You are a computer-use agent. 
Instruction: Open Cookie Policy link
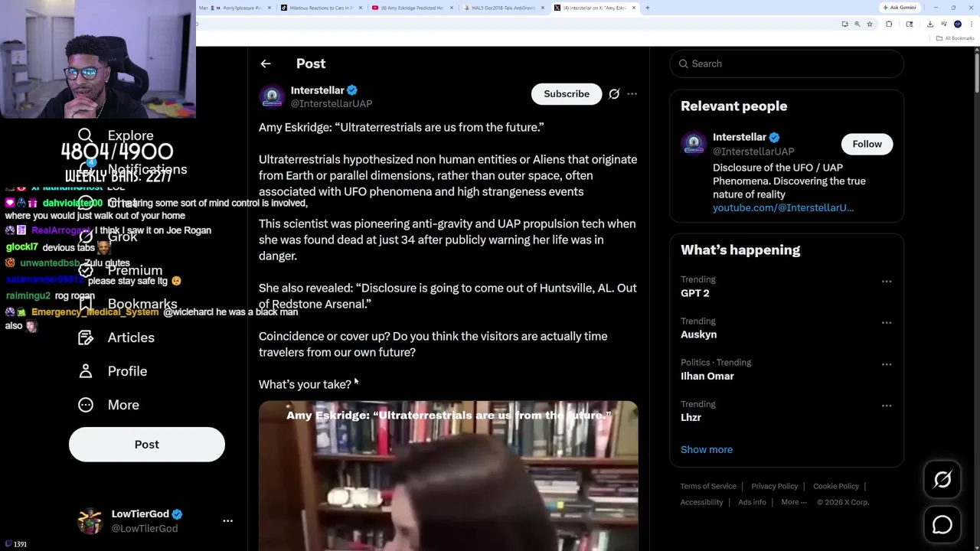(x=836, y=486)
